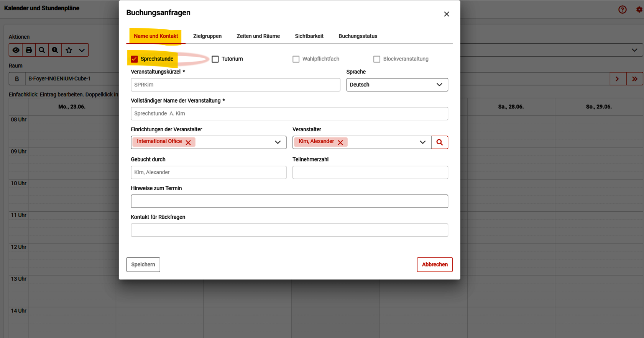Viewport: 644px width, 338px height.
Task: Click the 08 Uhr time label
Action: coord(19,119)
